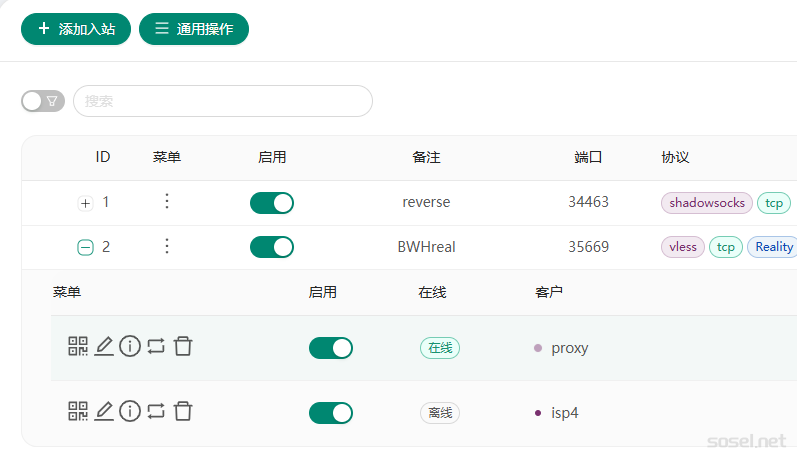Click the 添加入站 button

(76, 29)
